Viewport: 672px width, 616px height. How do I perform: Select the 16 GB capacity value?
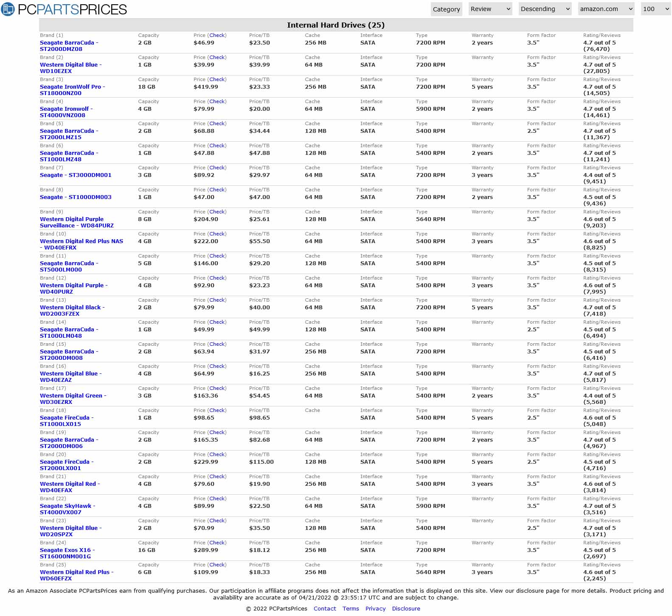coord(146,550)
